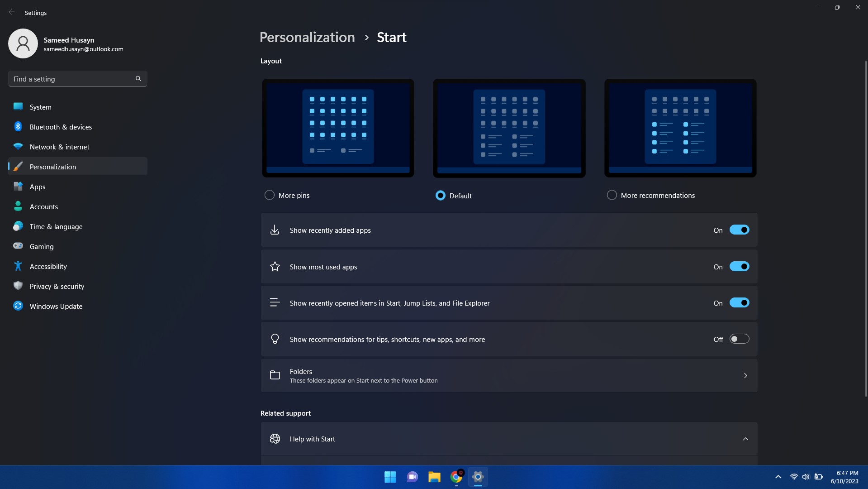Click the Apps icon in sidebar
Image resolution: width=868 pixels, height=489 pixels.
pyautogui.click(x=18, y=187)
